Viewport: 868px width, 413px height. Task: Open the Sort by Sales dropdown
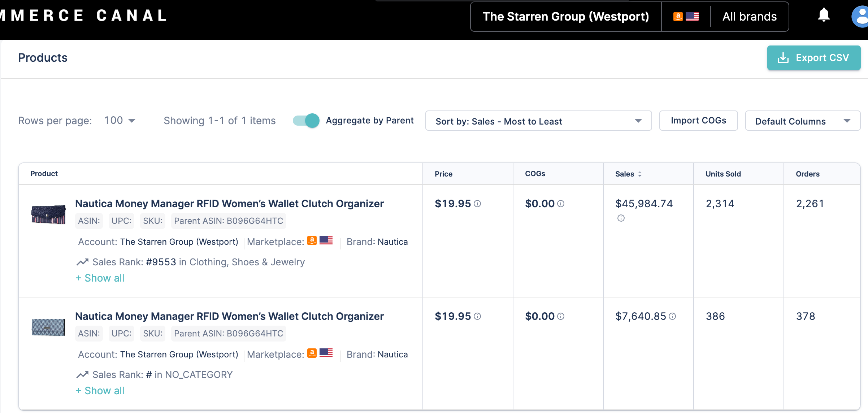pyautogui.click(x=538, y=121)
